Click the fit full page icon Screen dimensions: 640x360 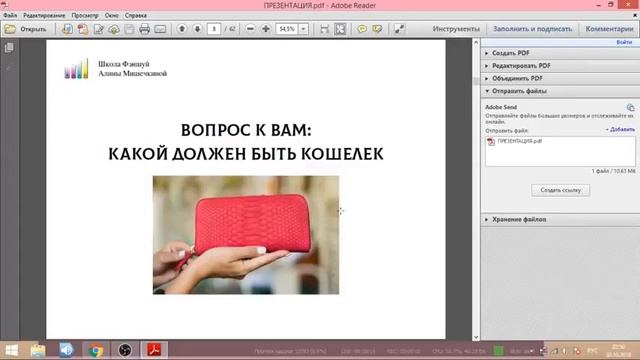[x=340, y=29]
